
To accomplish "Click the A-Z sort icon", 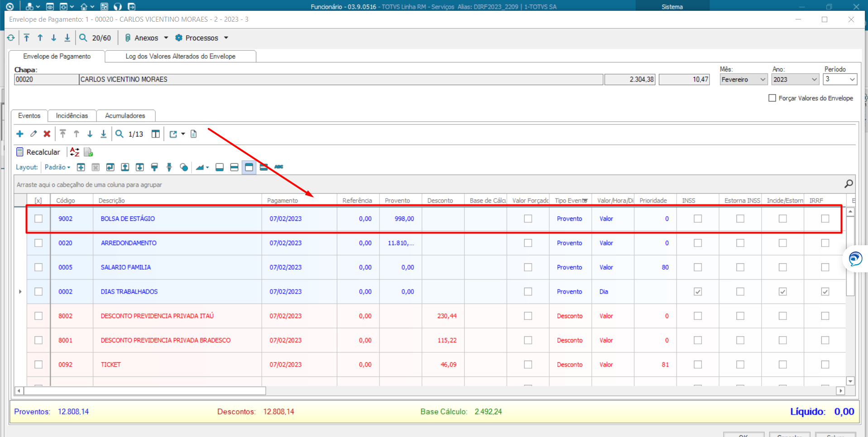I will pyautogui.click(x=75, y=152).
